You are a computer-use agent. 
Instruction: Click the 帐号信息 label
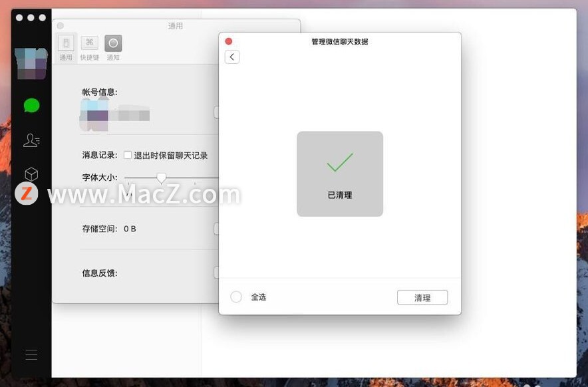tap(100, 92)
